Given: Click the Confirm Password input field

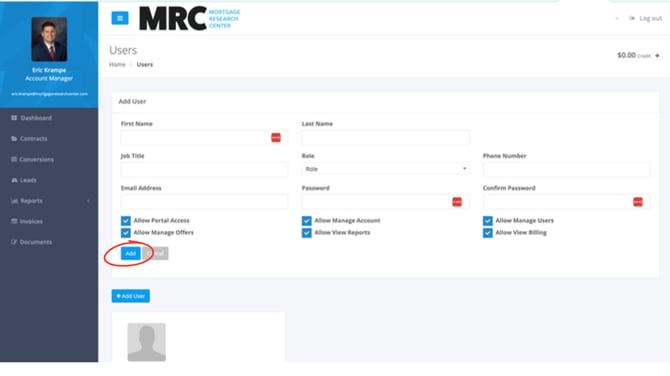Looking at the screenshot, I should coord(567,202).
